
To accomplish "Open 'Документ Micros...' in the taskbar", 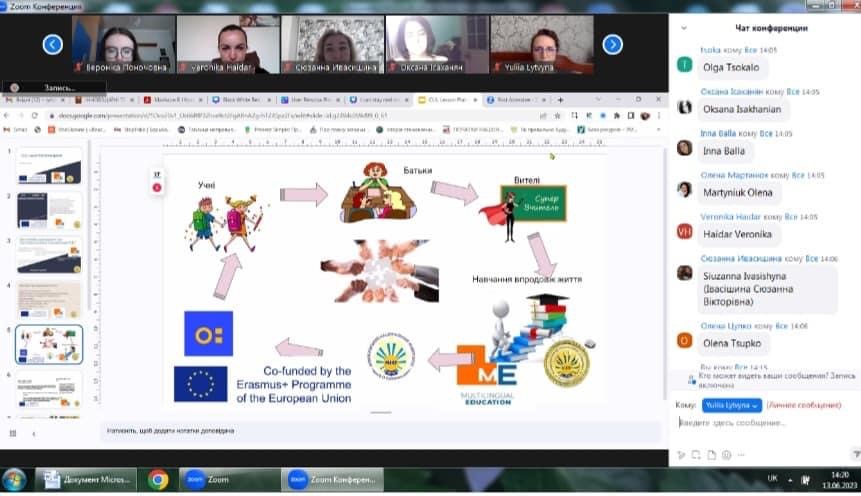I will click(x=86, y=480).
